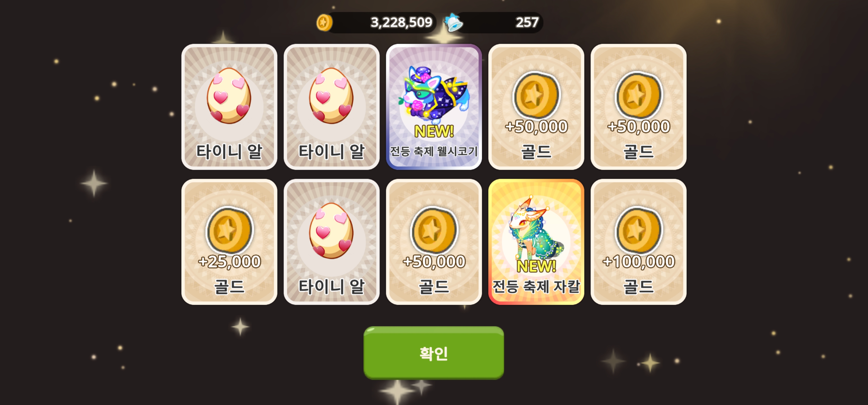Select the +25,000 골드 reward card
868x405 pixels.
click(229, 242)
